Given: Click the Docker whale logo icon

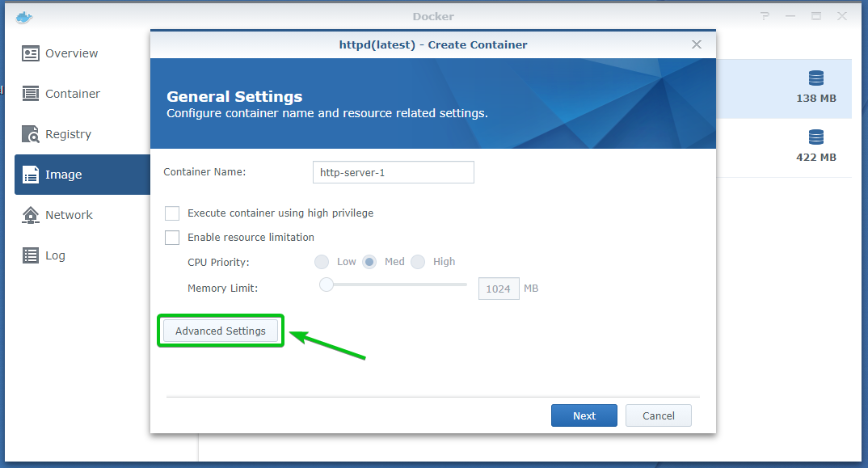Looking at the screenshot, I should (x=26, y=16).
